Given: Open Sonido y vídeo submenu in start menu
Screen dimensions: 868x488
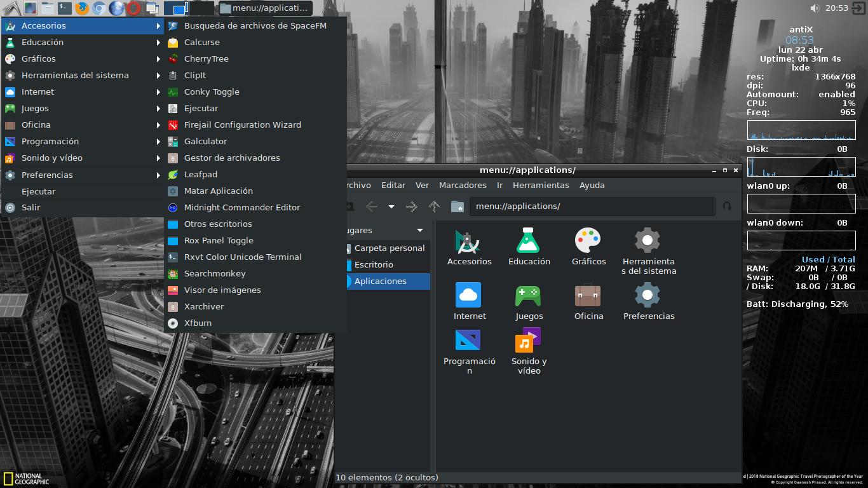Looking at the screenshot, I should click(83, 158).
